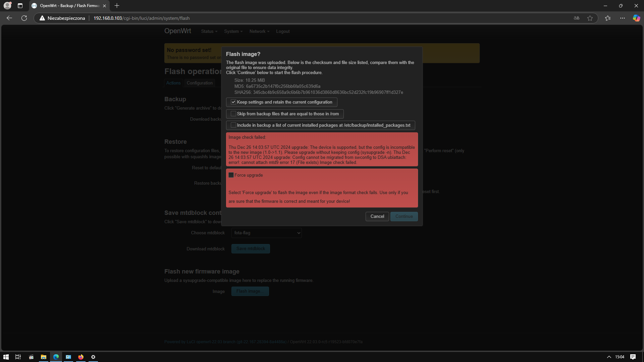Image resolution: width=644 pixels, height=362 pixels.
Task: Expand the Status menu
Action: tap(209, 31)
